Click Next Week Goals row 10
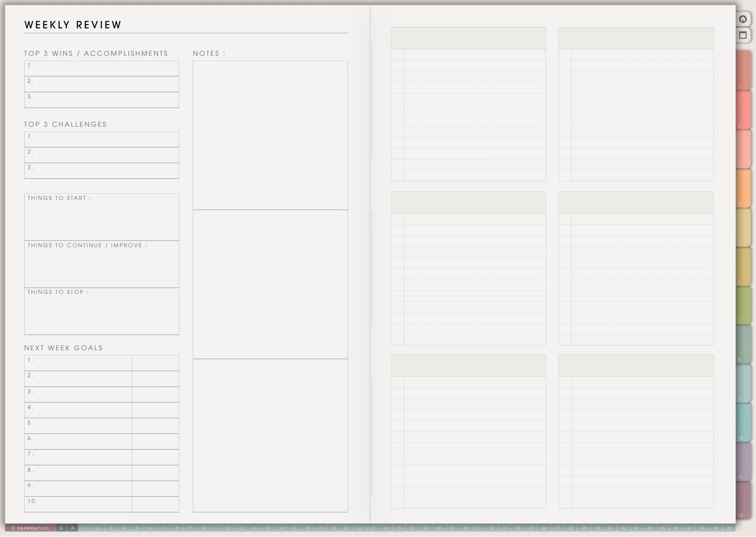756x537 pixels. point(102,504)
